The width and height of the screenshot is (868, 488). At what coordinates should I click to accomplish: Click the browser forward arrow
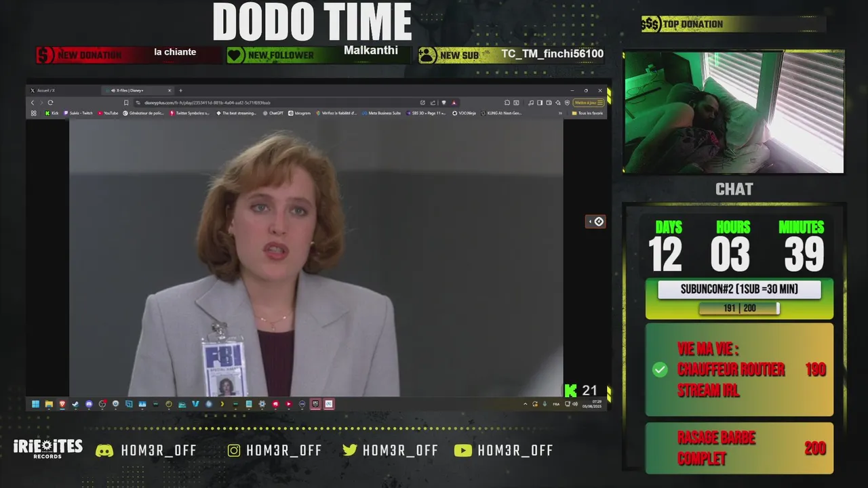[41, 102]
